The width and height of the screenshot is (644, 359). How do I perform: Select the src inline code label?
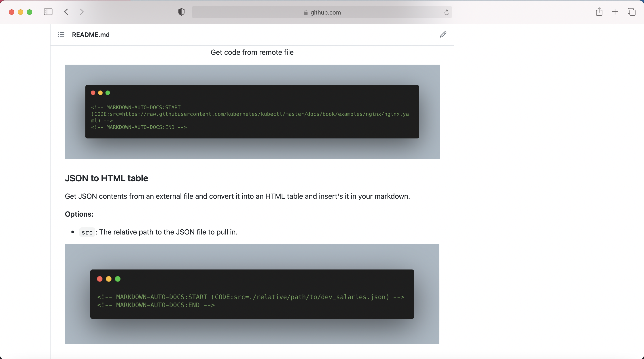[x=87, y=232]
